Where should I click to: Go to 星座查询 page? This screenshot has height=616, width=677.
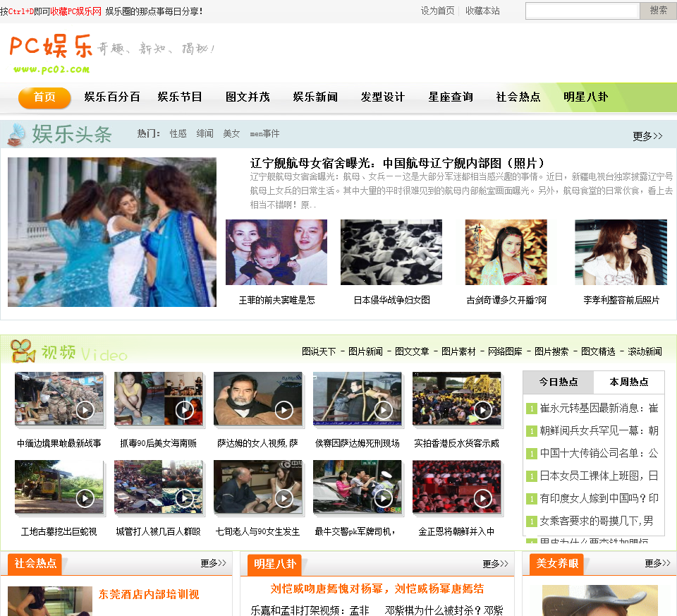tap(451, 97)
